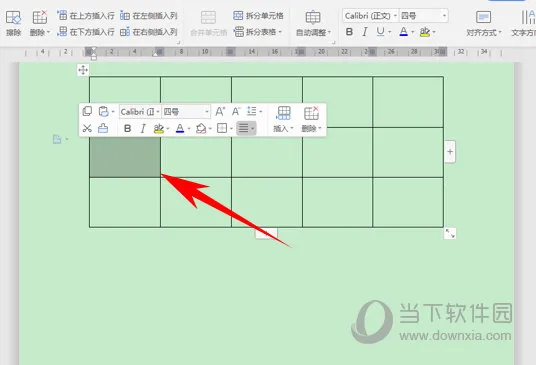Image resolution: width=536 pixels, height=365 pixels.
Task: Insert a column to the left (在左侧插入列)
Action: pyautogui.click(x=149, y=15)
